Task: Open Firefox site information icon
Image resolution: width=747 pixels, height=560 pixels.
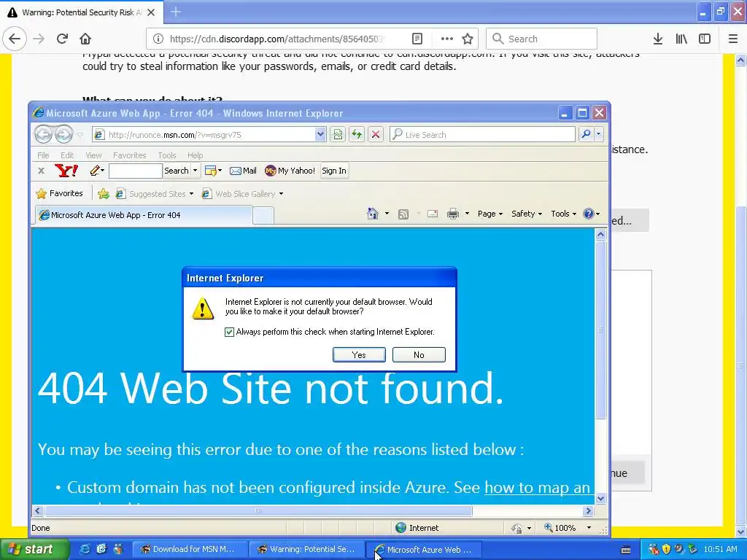Action: point(158,39)
